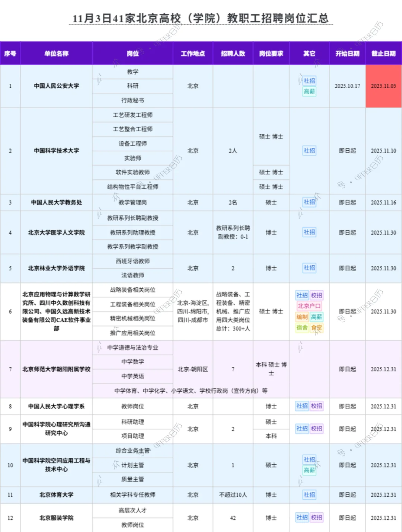This screenshot has width=402, height=532.
Task: Click the 截止日期 column header
Action: click(384, 53)
